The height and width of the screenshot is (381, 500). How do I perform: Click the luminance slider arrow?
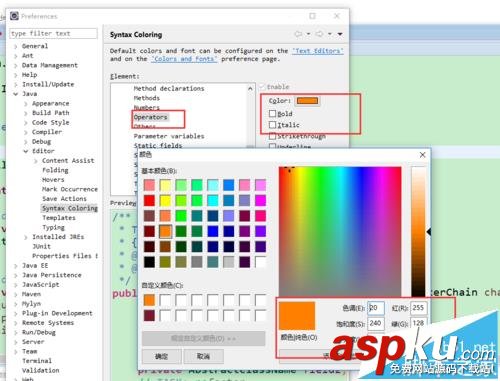click(429, 231)
